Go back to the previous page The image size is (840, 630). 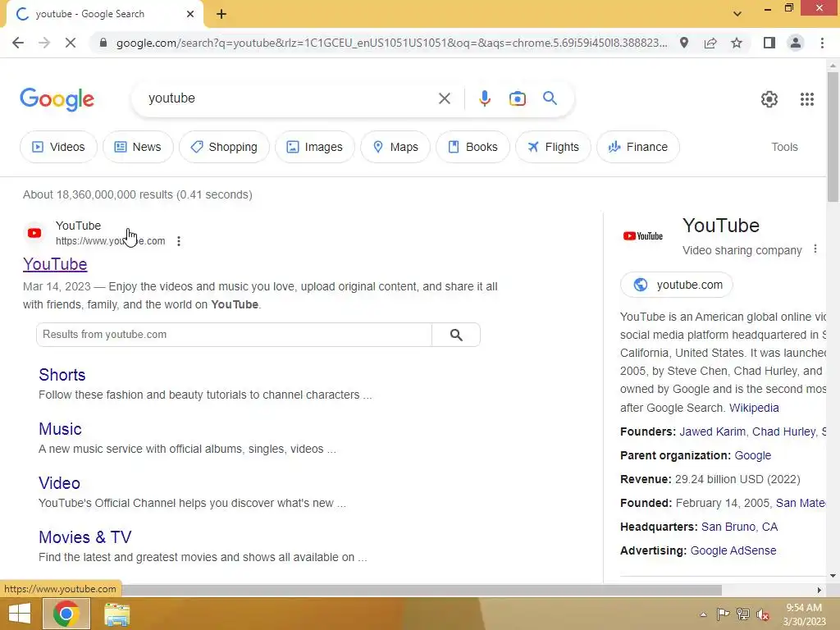[x=18, y=43]
